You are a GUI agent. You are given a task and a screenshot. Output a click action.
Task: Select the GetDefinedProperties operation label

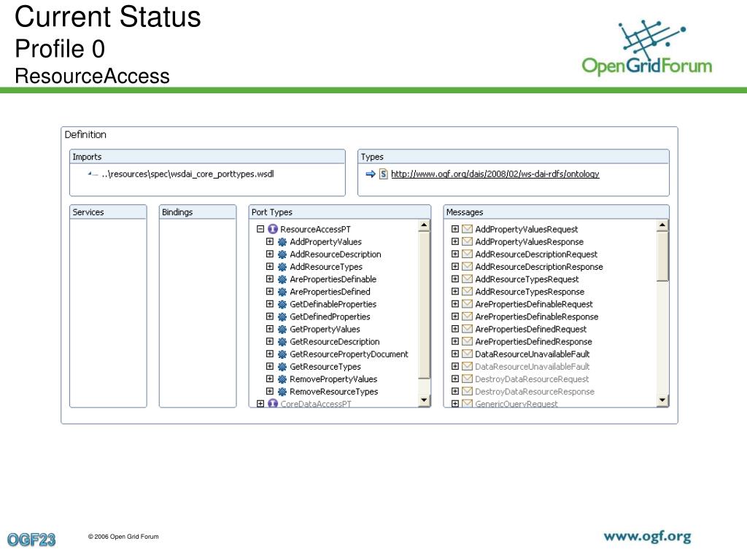click(x=330, y=316)
